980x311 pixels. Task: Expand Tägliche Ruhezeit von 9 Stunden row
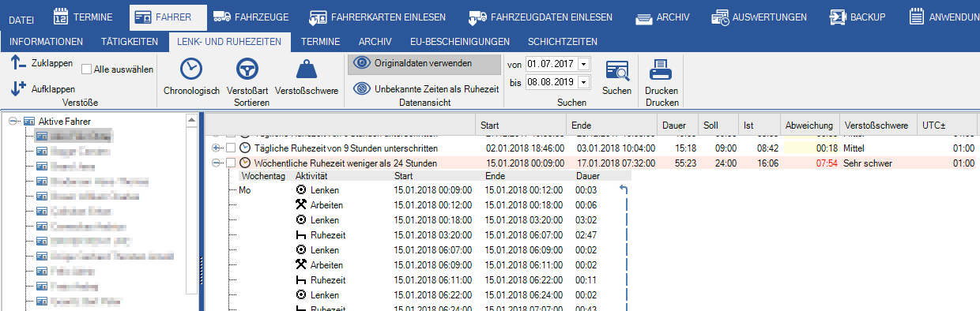217,148
